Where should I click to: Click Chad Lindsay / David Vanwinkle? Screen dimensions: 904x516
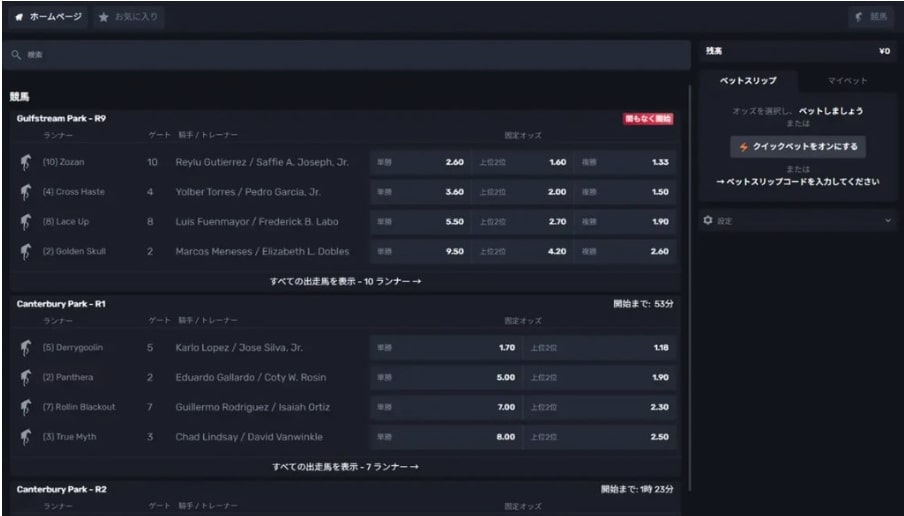[x=249, y=437]
